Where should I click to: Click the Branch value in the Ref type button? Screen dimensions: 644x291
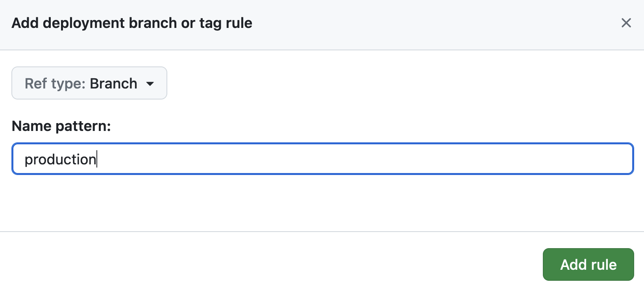pyautogui.click(x=114, y=83)
